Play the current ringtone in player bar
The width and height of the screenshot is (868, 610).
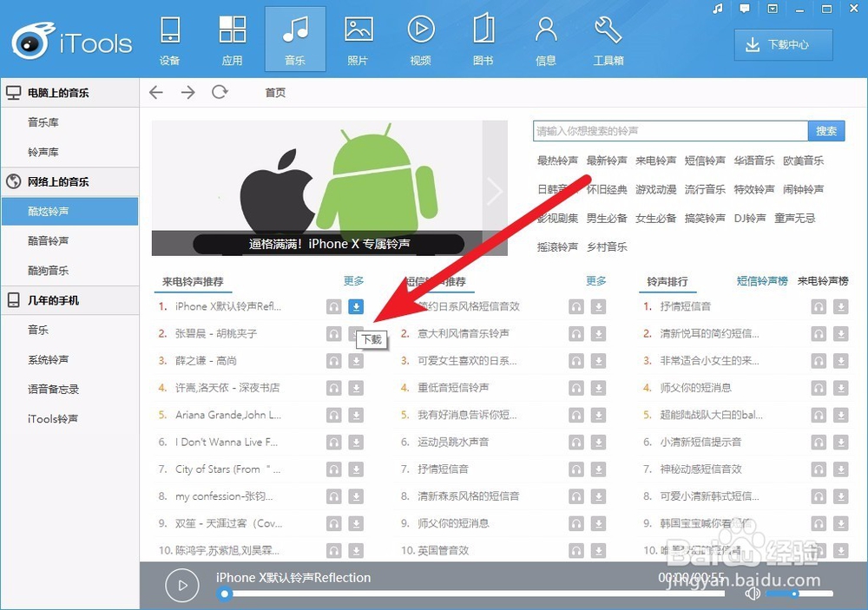pos(182,585)
